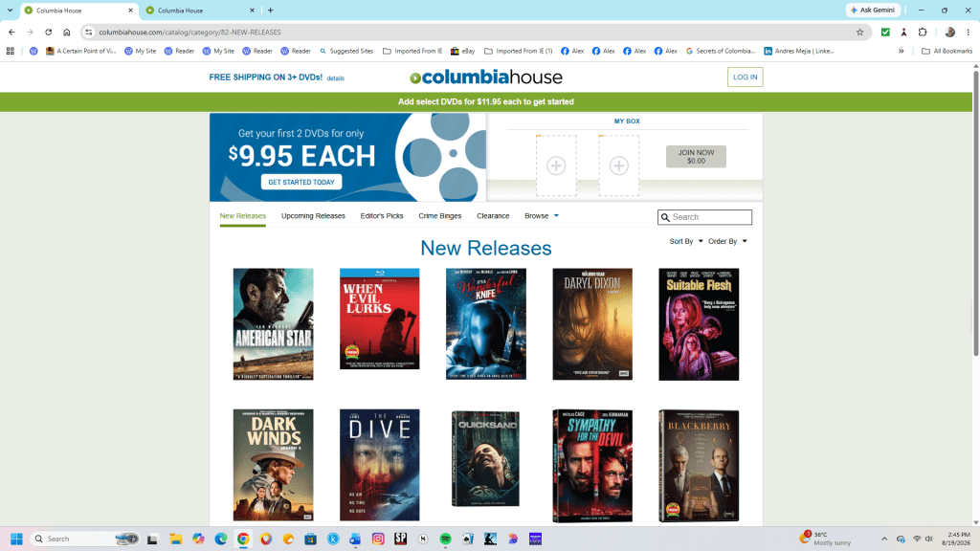
Task: Open the Chrome three-dot menu
Action: click(x=969, y=32)
